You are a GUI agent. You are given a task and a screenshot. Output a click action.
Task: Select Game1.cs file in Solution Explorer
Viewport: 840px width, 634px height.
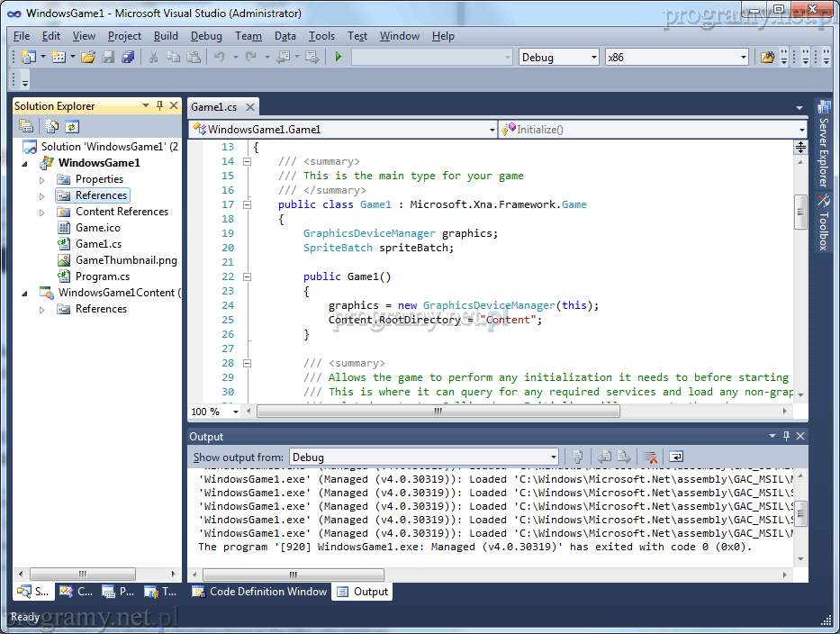pyautogui.click(x=98, y=244)
